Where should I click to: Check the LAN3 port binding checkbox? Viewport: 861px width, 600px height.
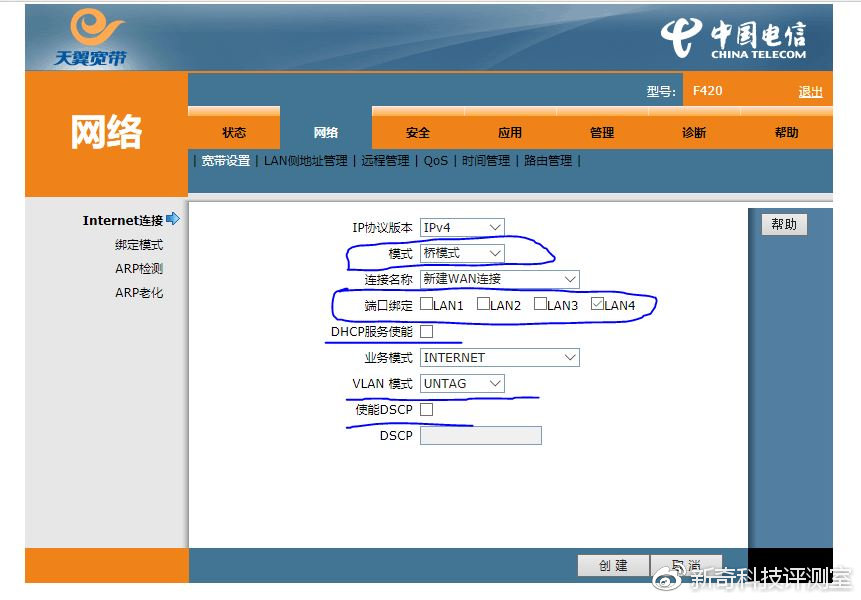[539, 305]
